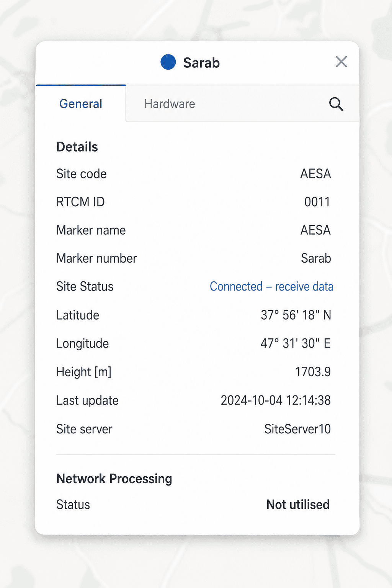The width and height of the screenshot is (392, 588).
Task: Click the Network Processing heading
Action: pyautogui.click(x=114, y=479)
